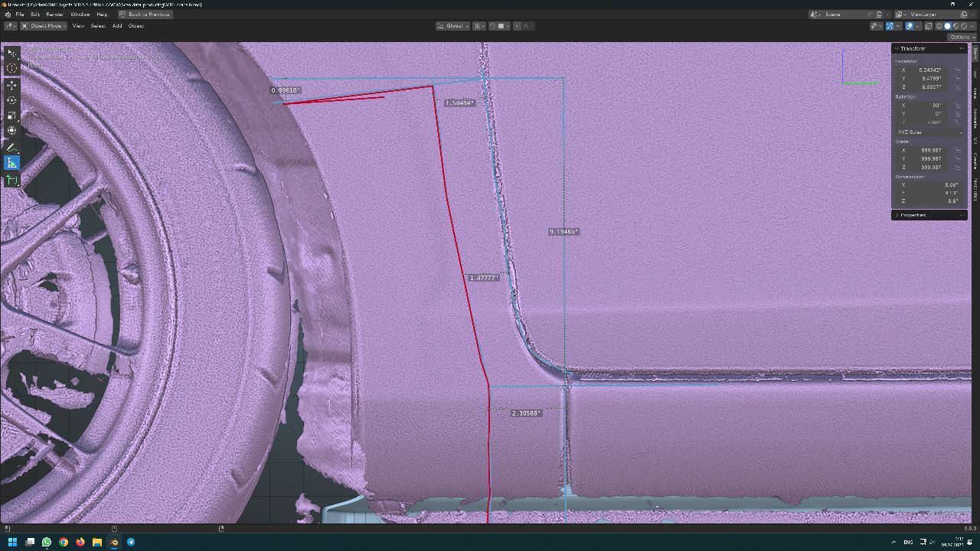980x551 pixels.
Task: Open the Global orientation dropdown
Action: pos(452,26)
